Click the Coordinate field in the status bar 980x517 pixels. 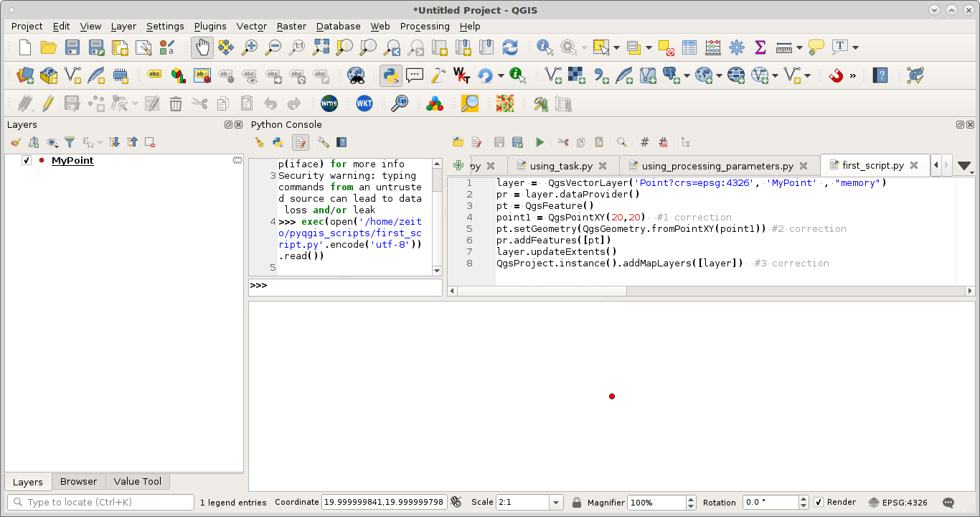pos(385,503)
